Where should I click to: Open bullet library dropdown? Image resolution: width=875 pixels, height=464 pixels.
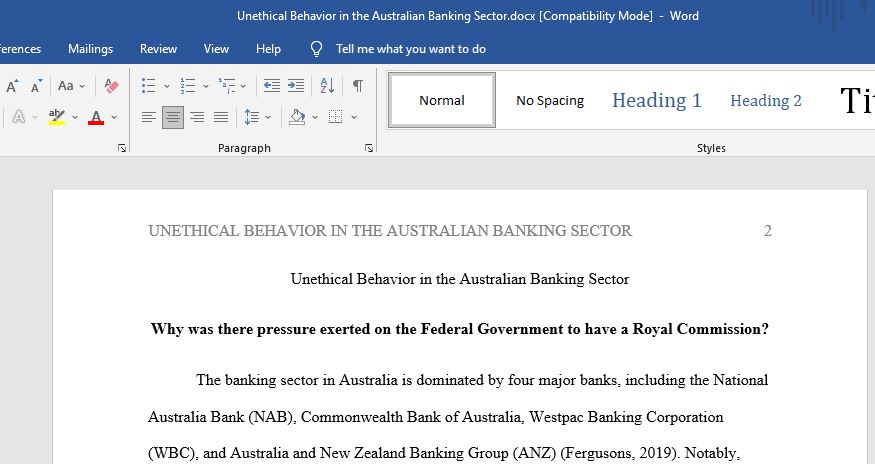[166, 86]
